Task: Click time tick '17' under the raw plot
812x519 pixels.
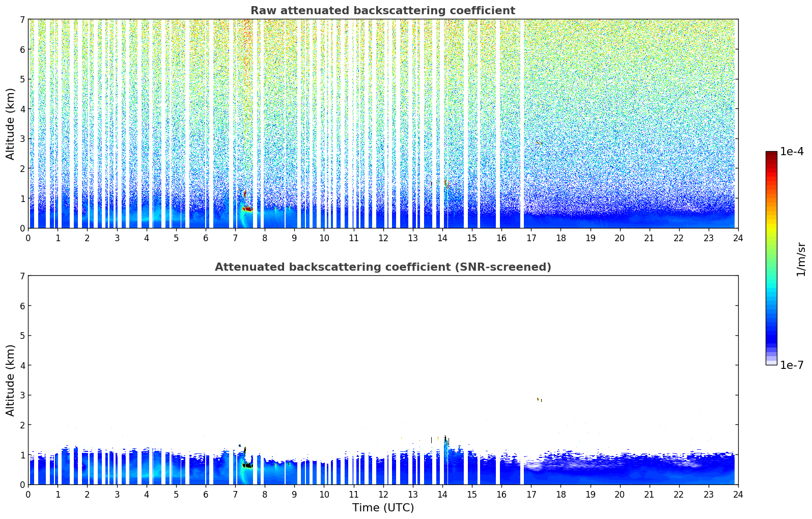Action: [531, 238]
